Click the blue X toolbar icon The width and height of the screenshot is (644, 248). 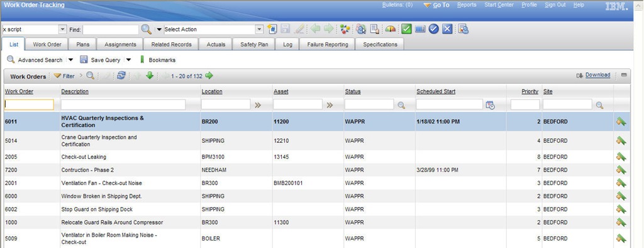(447, 29)
